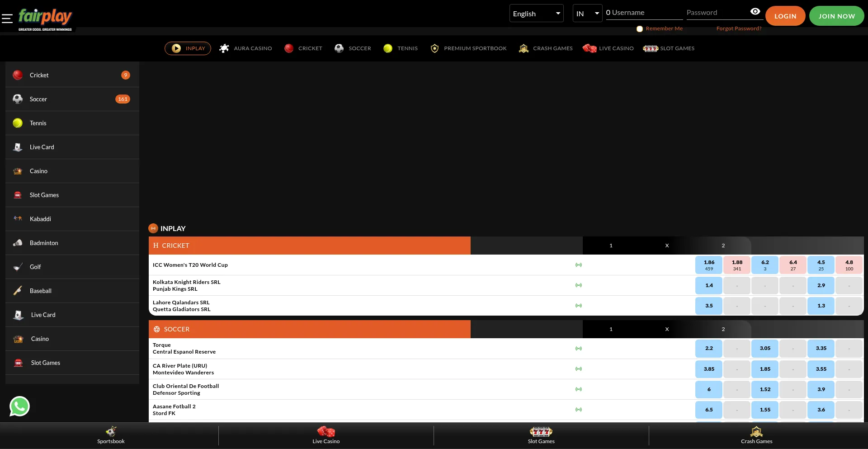Click live icon for CA River Plate match
This screenshot has width=868, height=449.
[x=579, y=369]
